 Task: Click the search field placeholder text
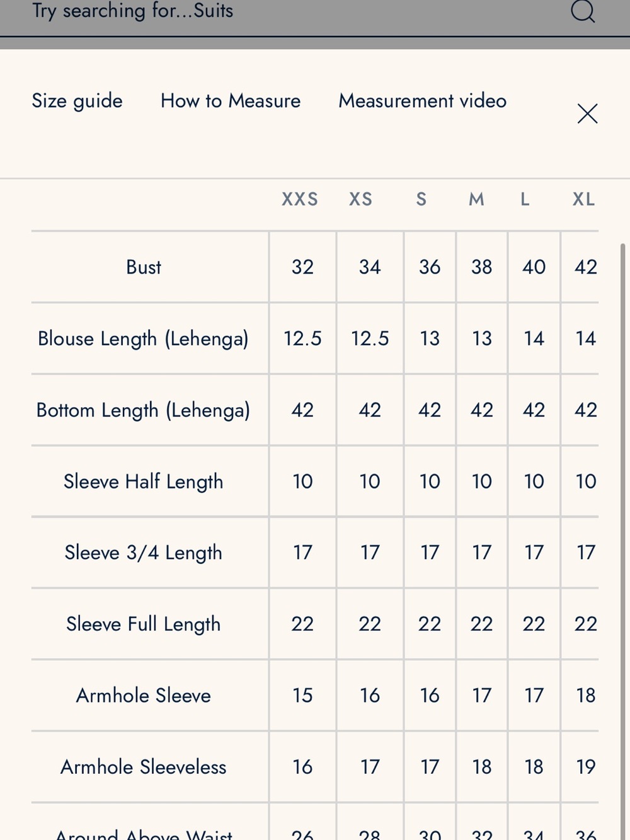click(132, 11)
